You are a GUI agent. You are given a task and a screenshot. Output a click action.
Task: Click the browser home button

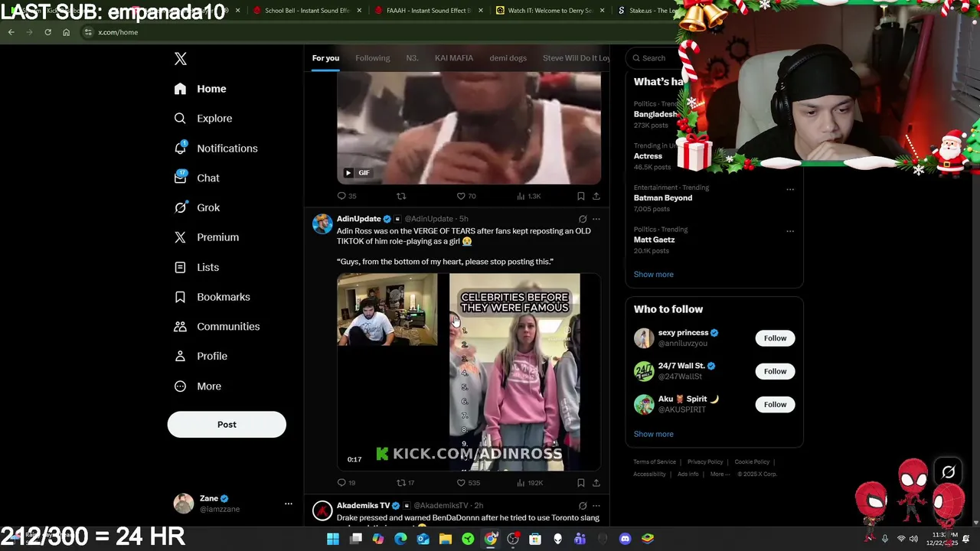pyautogui.click(x=66, y=32)
